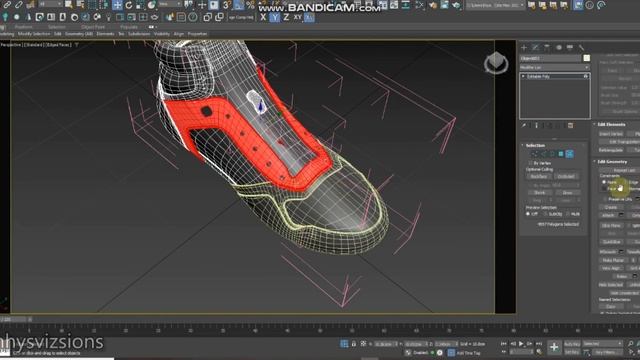Open the Subdivision ribbon panel
The height and width of the screenshot is (360, 640).
point(139,34)
